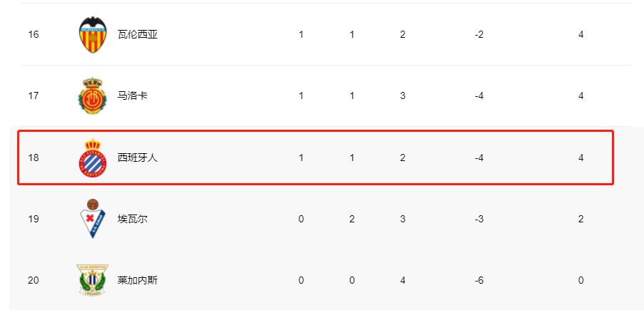The image size is (644, 315).
Task: Click 莱加内斯's goal difference of -6
Action: (x=479, y=280)
